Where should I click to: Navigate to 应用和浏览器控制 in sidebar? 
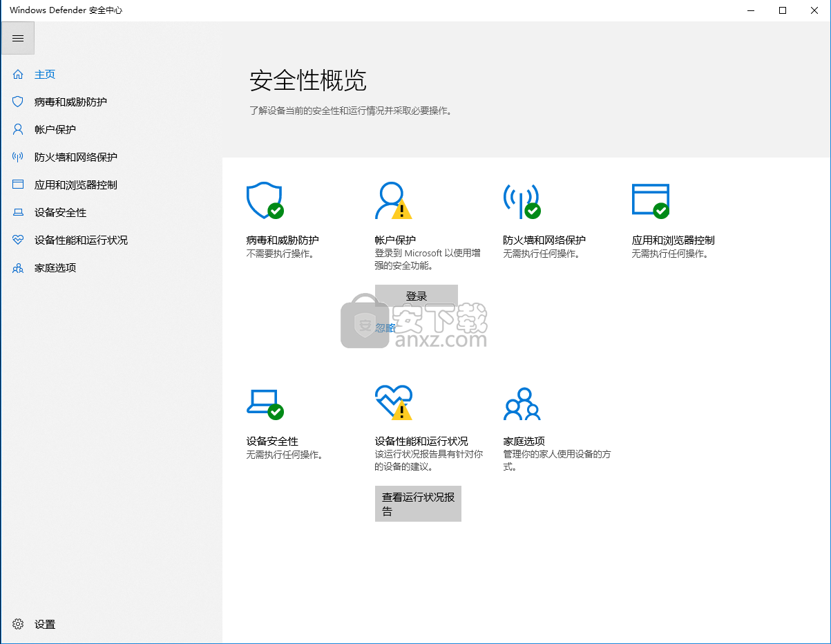pyautogui.click(x=76, y=184)
